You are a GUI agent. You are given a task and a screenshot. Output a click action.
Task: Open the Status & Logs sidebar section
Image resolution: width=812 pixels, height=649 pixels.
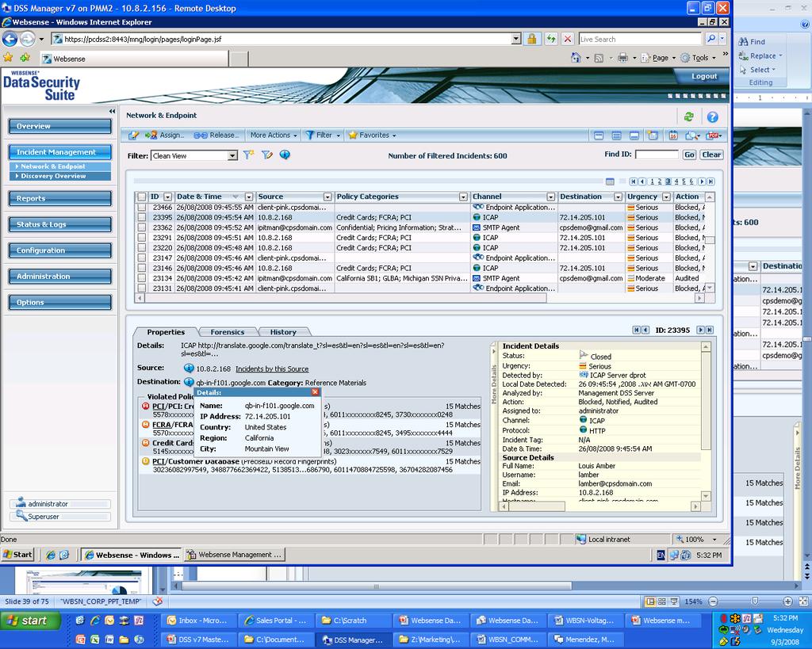[60, 224]
